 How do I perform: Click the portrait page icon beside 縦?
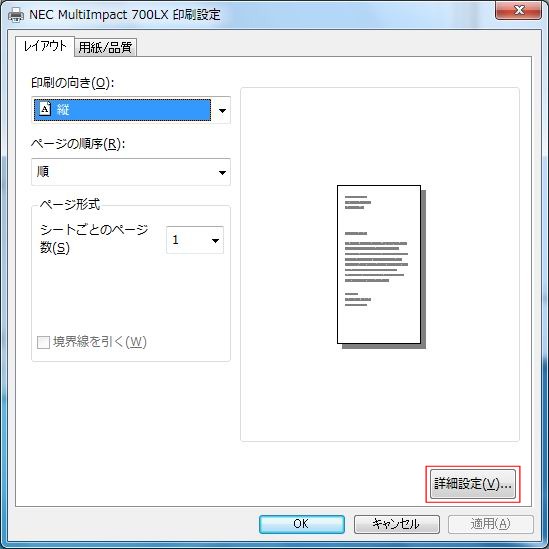(x=45, y=109)
